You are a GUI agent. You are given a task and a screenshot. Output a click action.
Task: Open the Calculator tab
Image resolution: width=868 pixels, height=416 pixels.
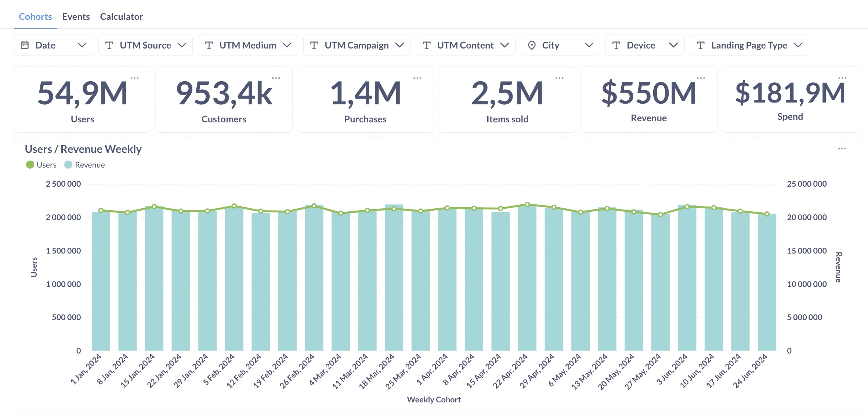(121, 17)
